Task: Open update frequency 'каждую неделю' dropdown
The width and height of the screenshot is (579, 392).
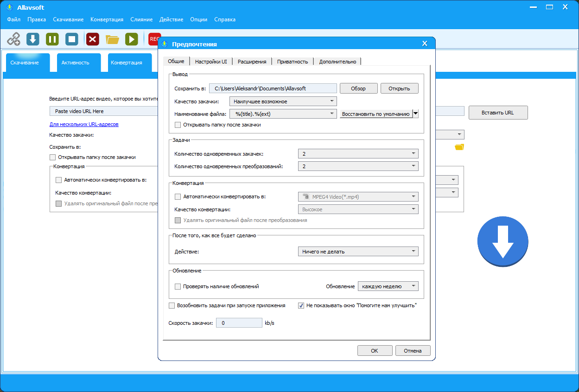Action: (388, 286)
